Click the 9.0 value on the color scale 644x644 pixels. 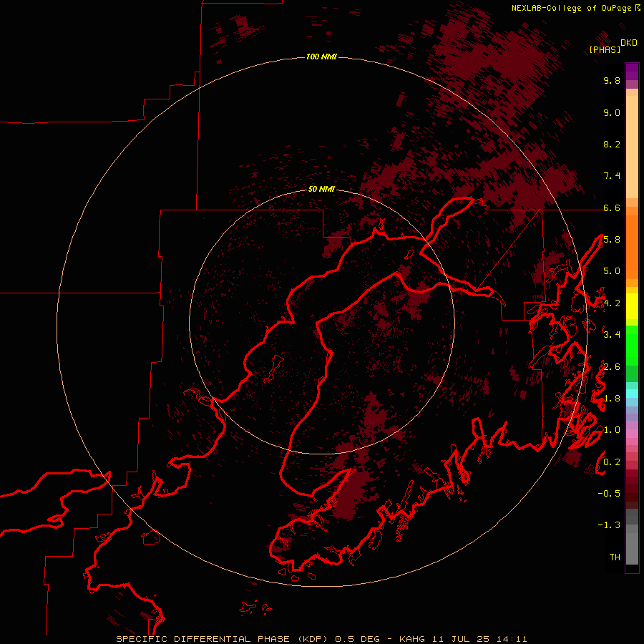coord(612,112)
